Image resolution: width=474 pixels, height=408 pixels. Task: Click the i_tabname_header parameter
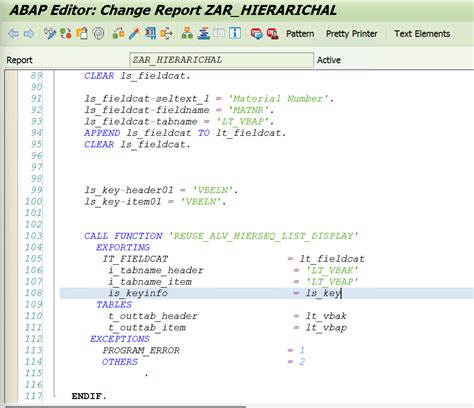(x=156, y=270)
